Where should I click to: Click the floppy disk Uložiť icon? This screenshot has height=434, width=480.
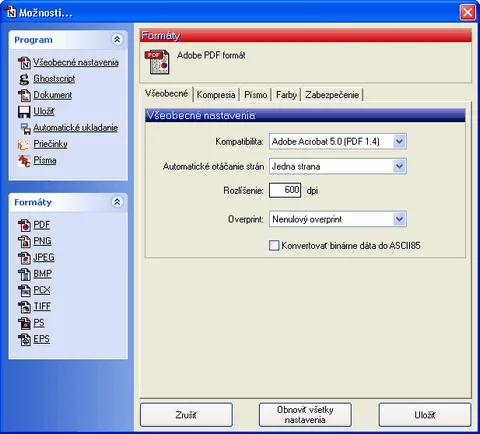[x=24, y=112]
